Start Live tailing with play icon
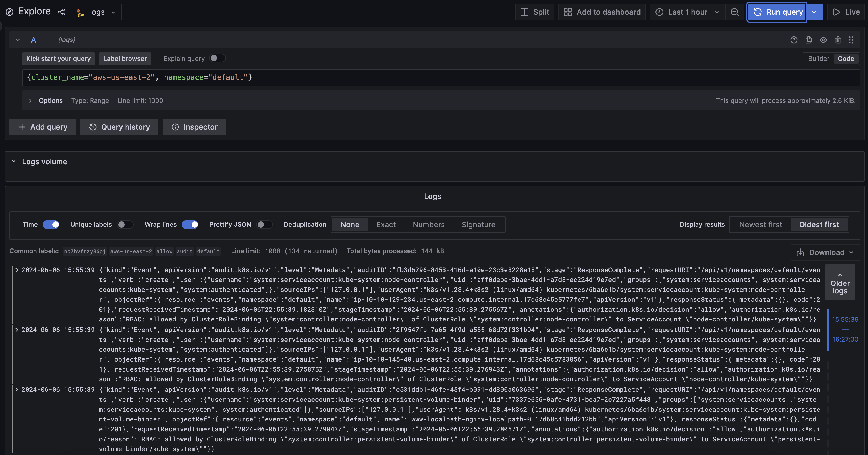 [x=846, y=12]
